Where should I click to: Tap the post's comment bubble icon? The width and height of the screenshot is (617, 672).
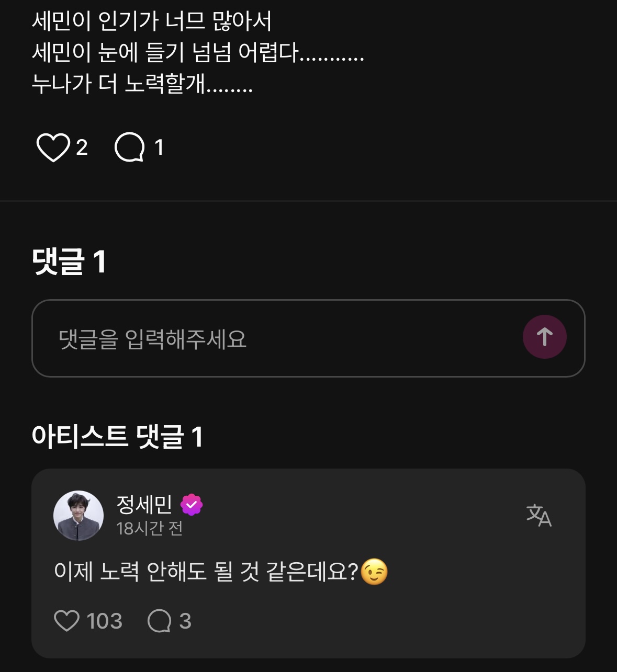pyautogui.click(x=129, y=147)
